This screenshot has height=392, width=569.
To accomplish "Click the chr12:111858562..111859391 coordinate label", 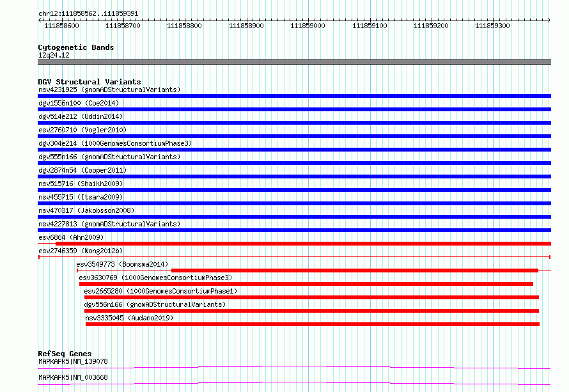I will pos(88,14).
